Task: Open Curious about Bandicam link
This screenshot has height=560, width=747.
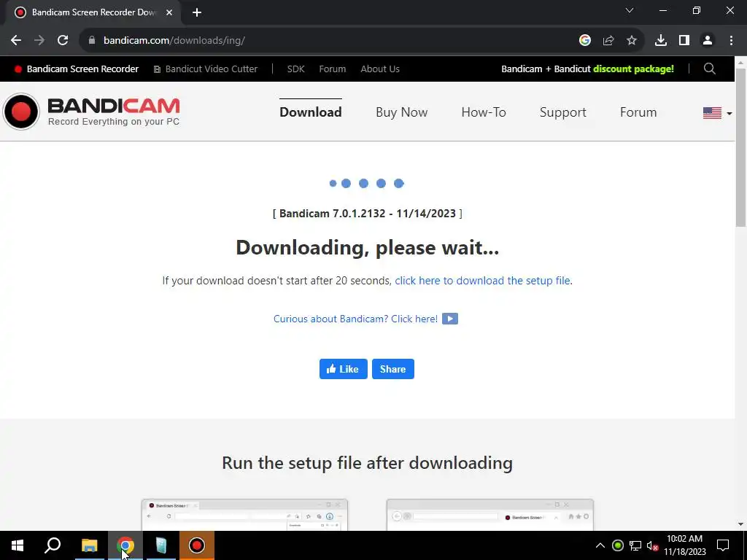Action: (x=355, y=319)
